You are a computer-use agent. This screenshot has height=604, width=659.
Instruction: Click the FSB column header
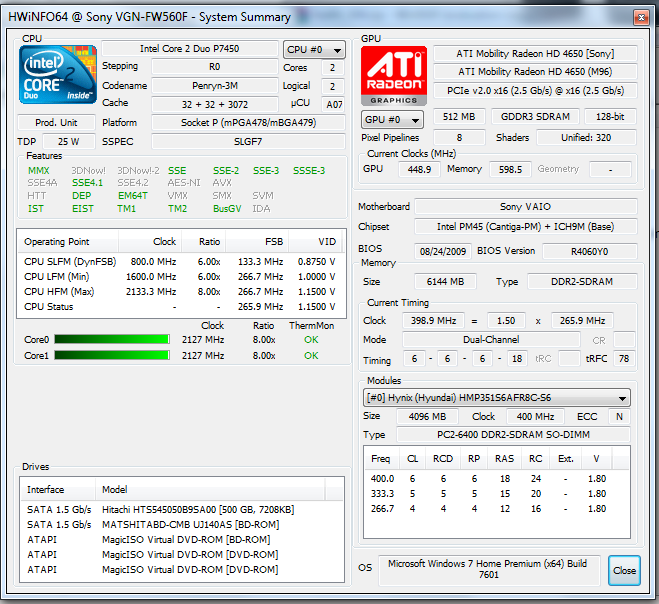(x=257, y=242)
